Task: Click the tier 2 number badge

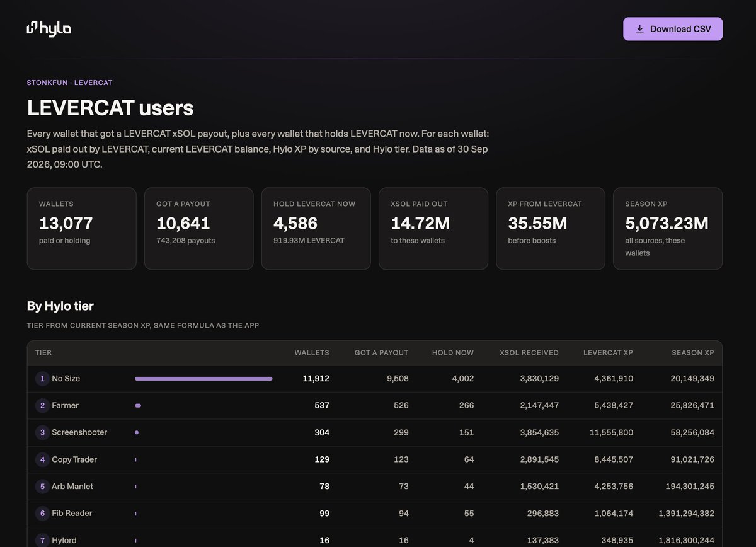Action: pyautogui.click(x=42, y=406)
